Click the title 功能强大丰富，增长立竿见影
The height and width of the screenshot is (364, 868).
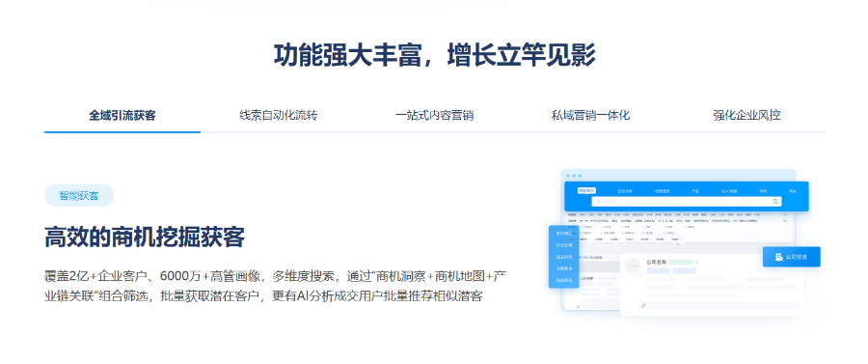pos(434,55)
